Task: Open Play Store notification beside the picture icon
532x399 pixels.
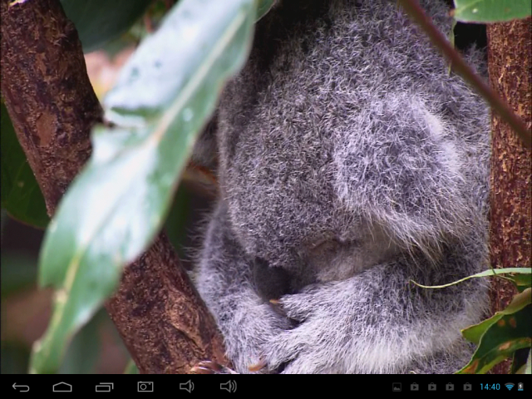Action: point(414,387)
